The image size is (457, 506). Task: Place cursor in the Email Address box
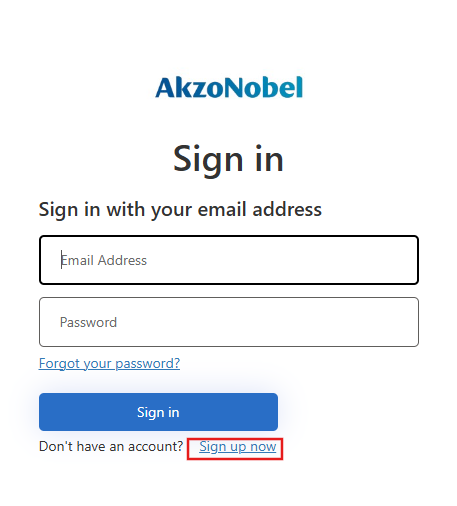point(229,260)
